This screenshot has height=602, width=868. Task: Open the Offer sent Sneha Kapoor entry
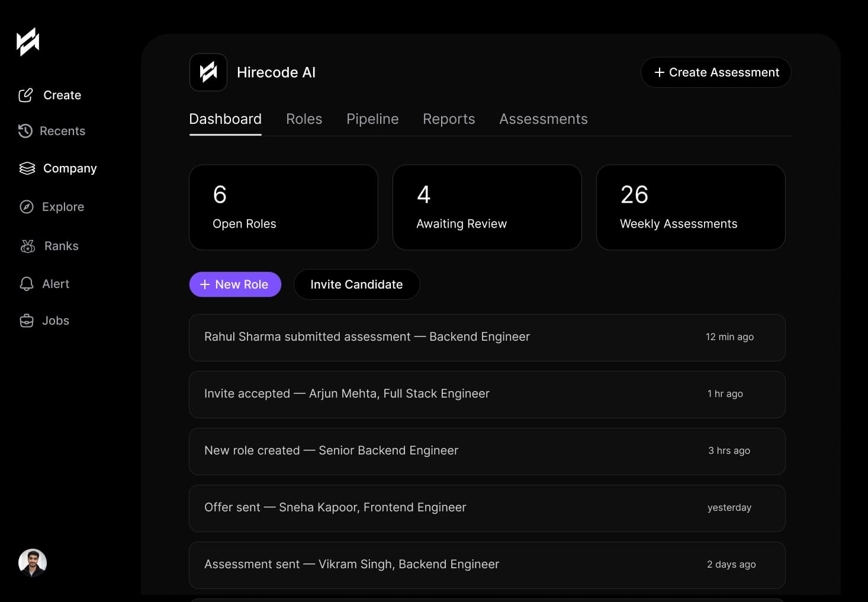click(487, 508)
